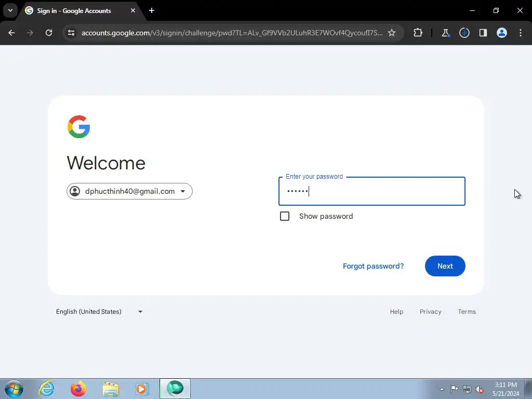532x399 pixels.
Task: Click the browser forward arrow
Action: pyautogui.click(x=30, y=33)
